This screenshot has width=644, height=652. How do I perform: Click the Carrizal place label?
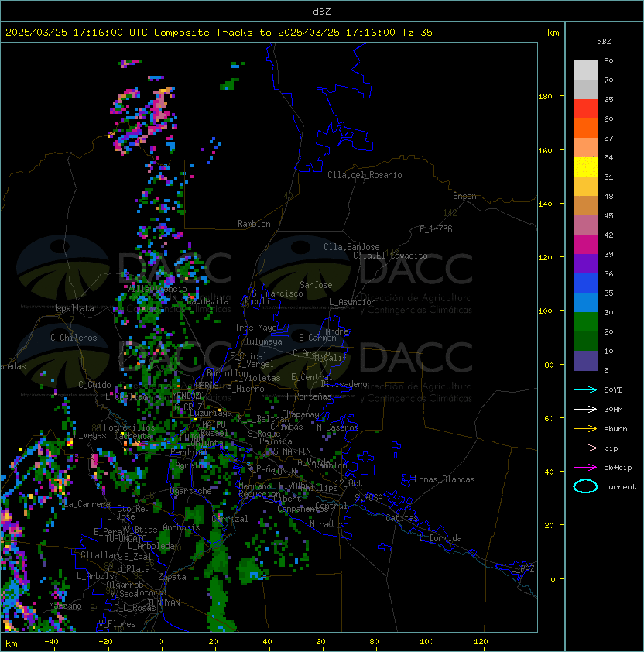coord(230,519)
